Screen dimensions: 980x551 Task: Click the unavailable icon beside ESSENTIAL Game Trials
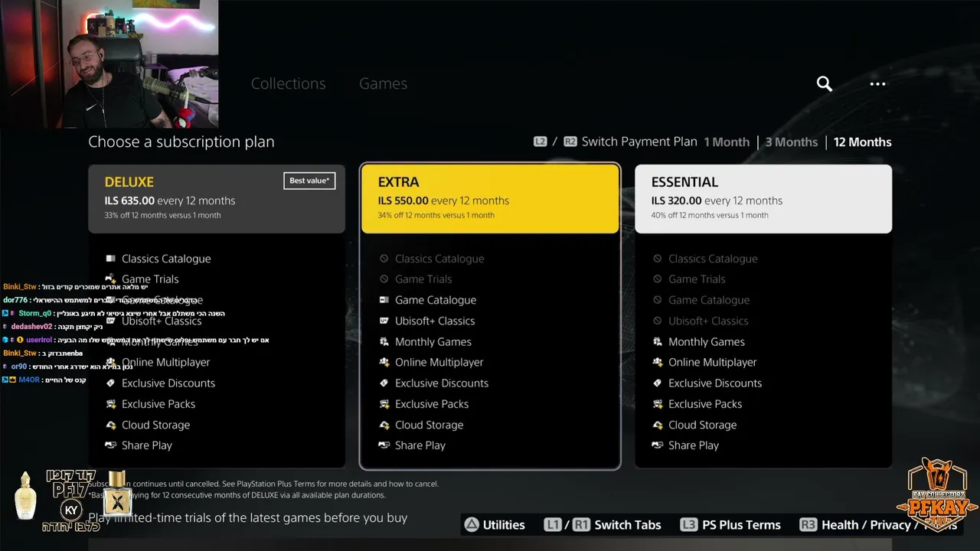pyautogui.click(x=658, y=279)
